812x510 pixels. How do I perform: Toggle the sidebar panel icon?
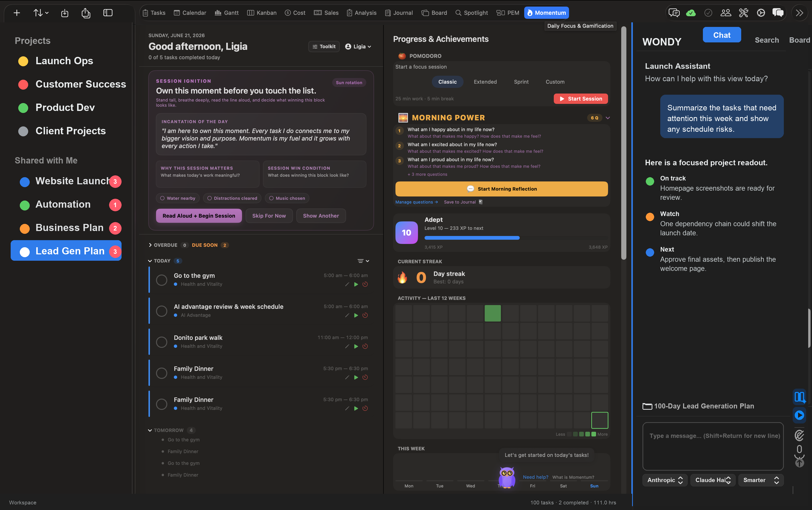click(x=108, y=13)
